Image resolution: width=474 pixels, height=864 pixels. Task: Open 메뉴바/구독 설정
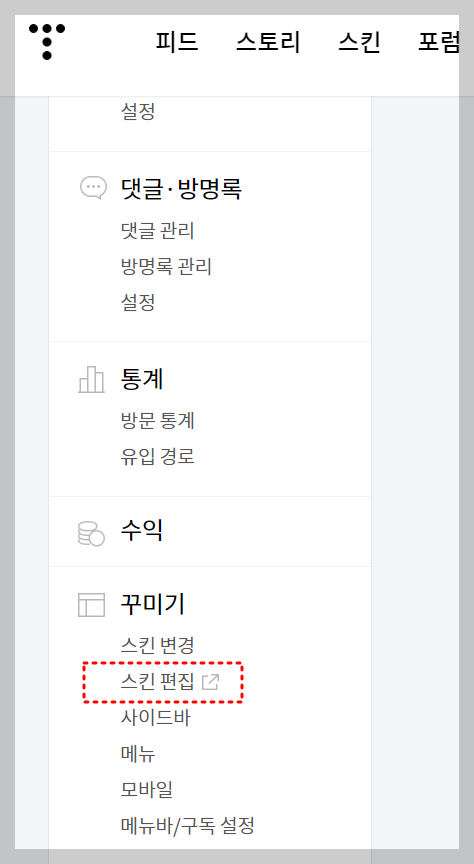tap(187, 825)
